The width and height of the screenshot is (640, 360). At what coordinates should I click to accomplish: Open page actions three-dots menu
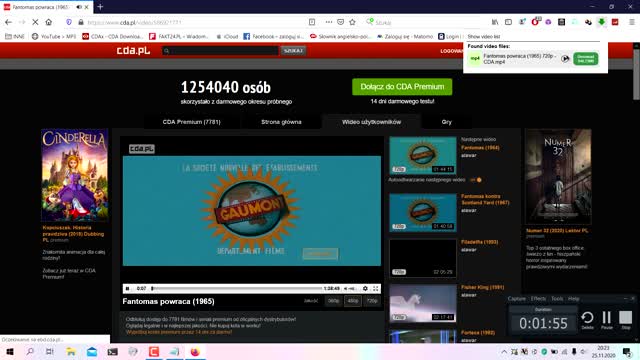[329, 22]
